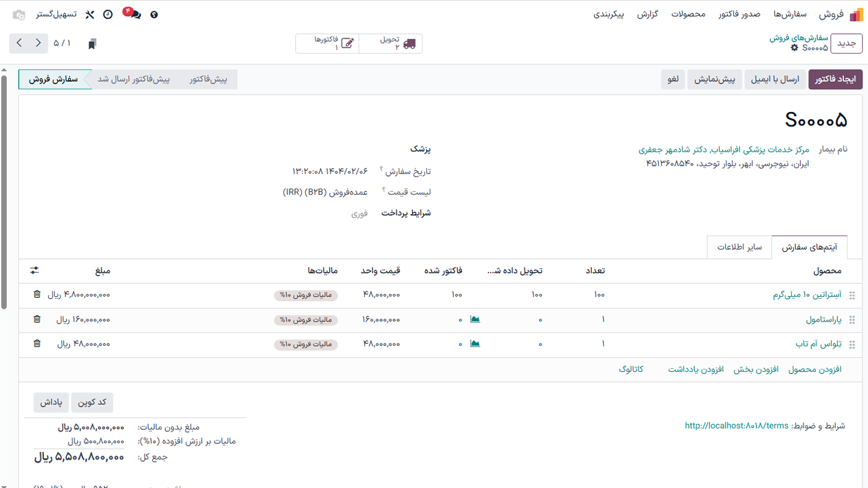Open forecast chart icon for تلواس آم تاب
The image size is (868, 488).
pyautogui.click(x=475, y=344)
